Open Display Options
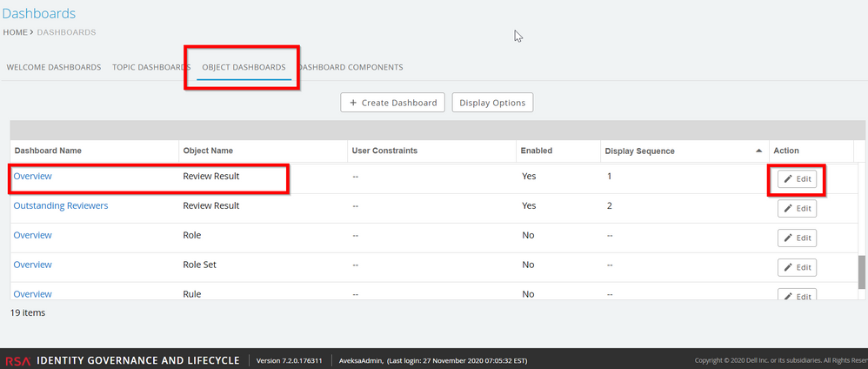 [x=492, y=103]
